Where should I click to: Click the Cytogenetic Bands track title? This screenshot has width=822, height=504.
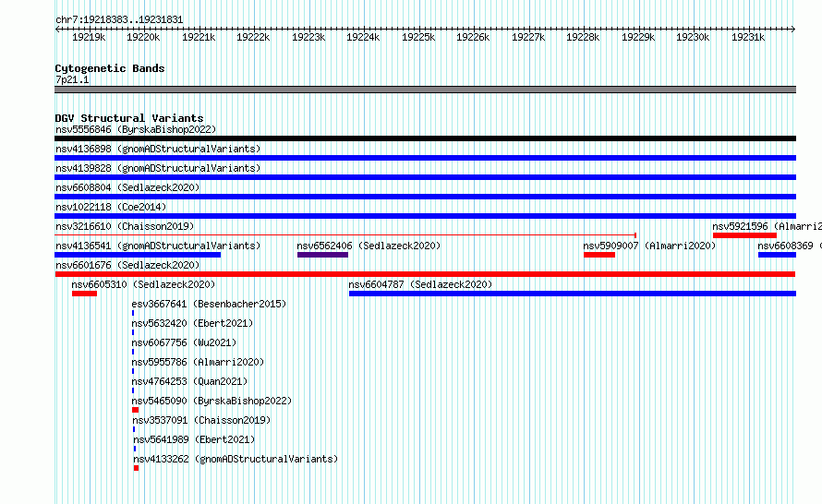click(110, 68)
